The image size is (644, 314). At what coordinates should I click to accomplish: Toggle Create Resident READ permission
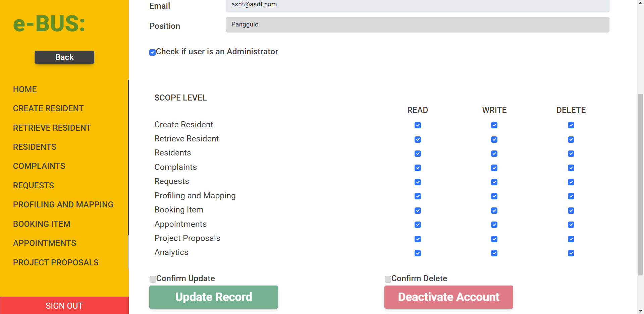tap(418, 125)
